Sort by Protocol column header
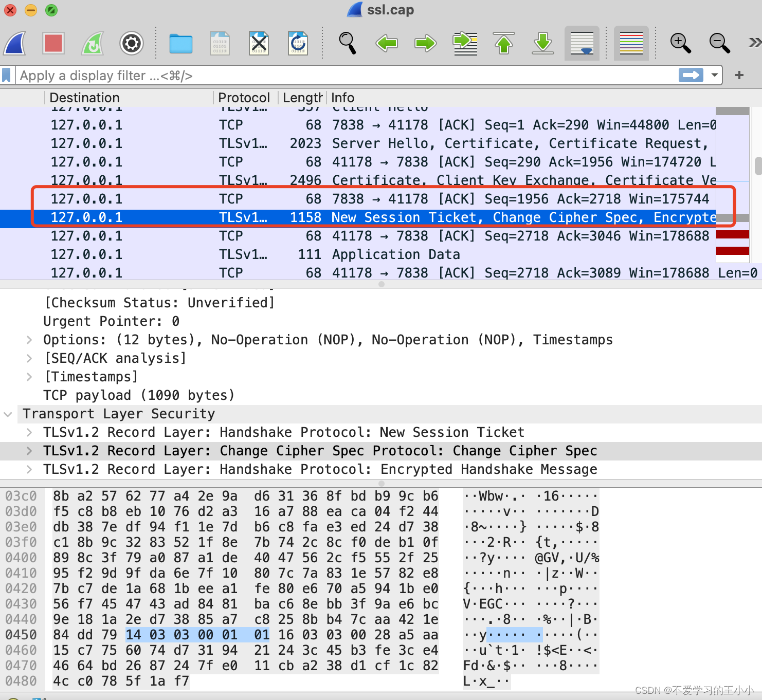 245,98
